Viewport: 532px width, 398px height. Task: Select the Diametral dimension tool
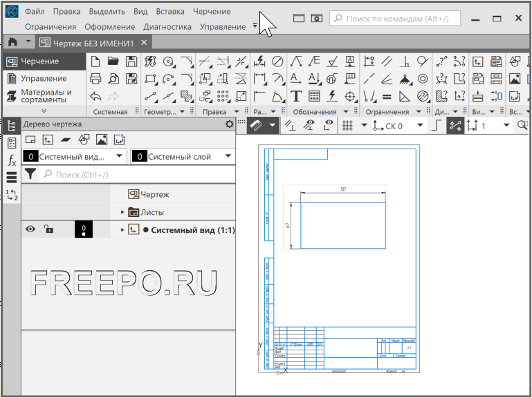point(277,61)
